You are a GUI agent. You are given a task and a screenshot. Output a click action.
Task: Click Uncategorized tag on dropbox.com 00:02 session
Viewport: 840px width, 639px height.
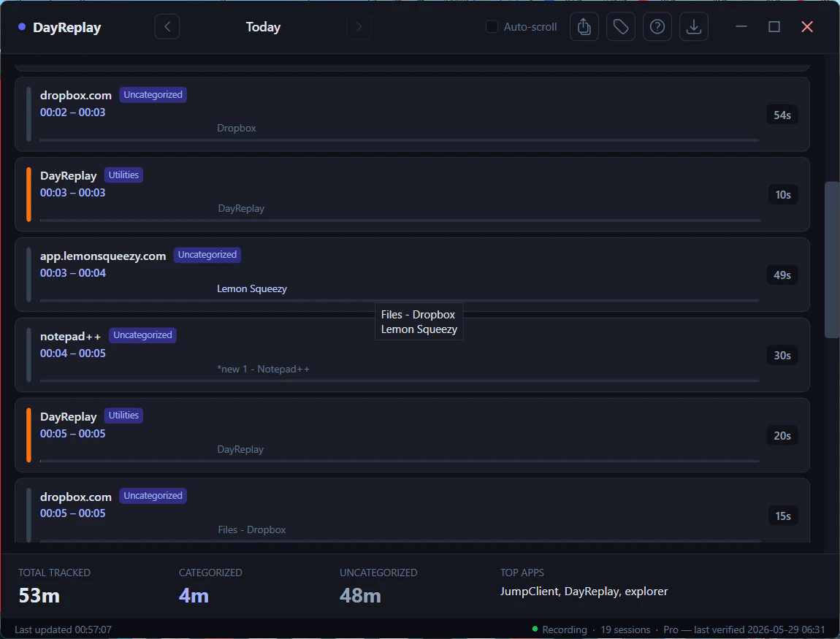(153, 95)
